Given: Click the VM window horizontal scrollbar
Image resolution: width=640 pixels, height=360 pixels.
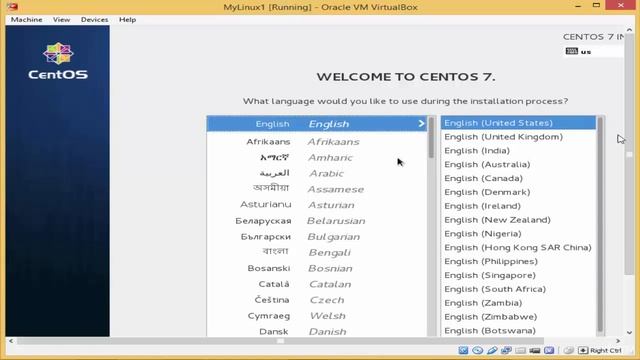Looking at the screenshot, I should 280,341.
